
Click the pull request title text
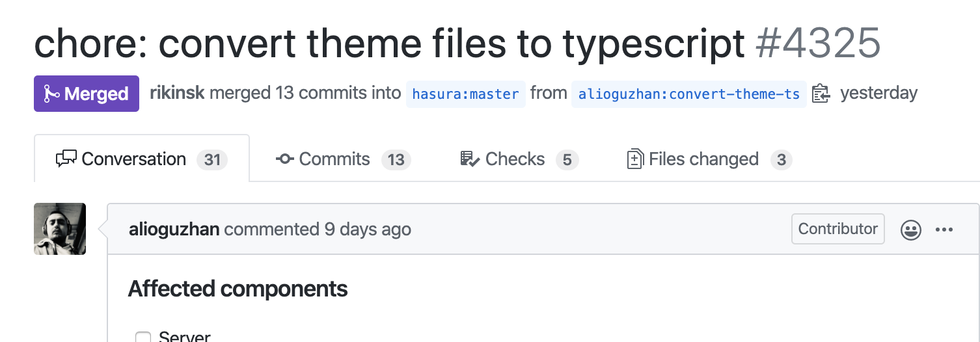[x=389, y=44]
